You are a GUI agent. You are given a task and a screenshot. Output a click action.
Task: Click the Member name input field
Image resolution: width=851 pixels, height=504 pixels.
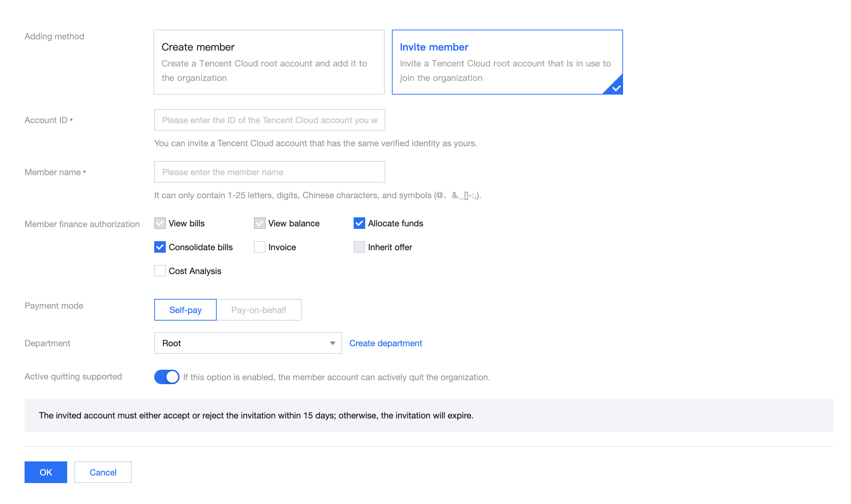tap(269, 172)
